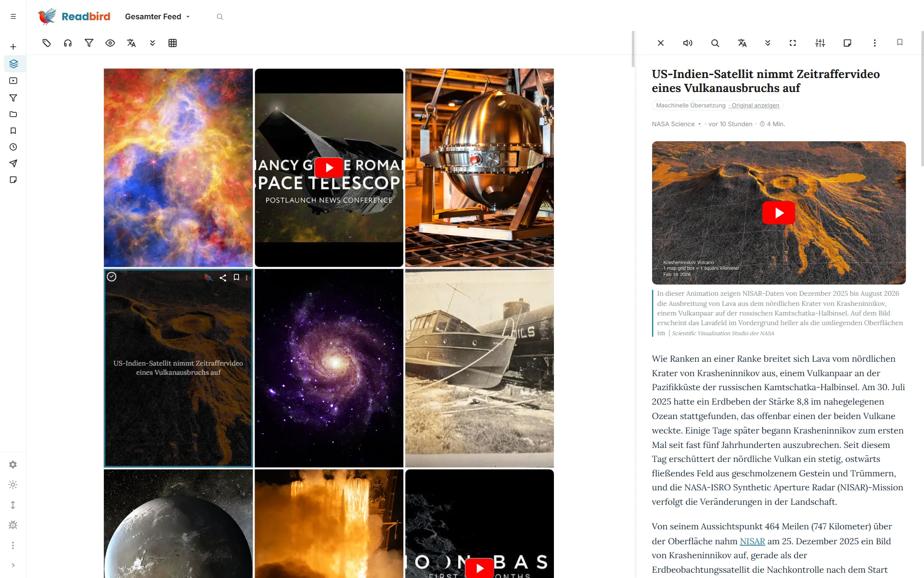
Task: Open the planet surface thumbnail
Action: point(178,524)
